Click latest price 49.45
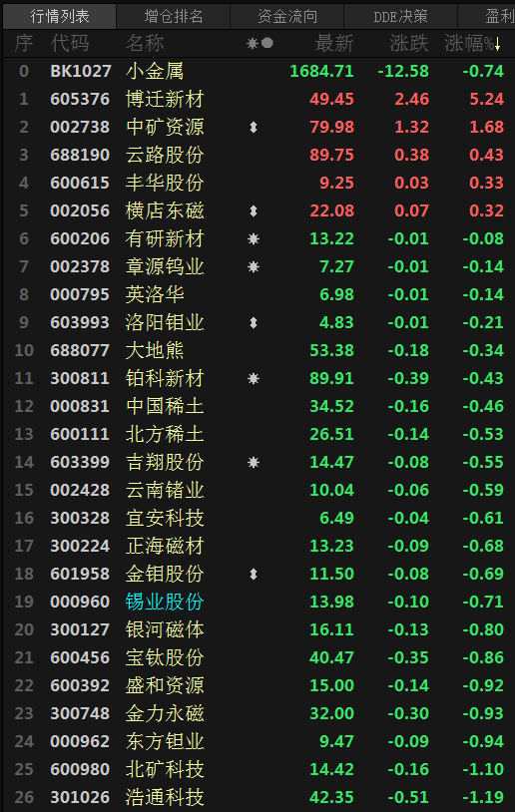The width and height of the screenshot is (515, 812). point(331,100)
